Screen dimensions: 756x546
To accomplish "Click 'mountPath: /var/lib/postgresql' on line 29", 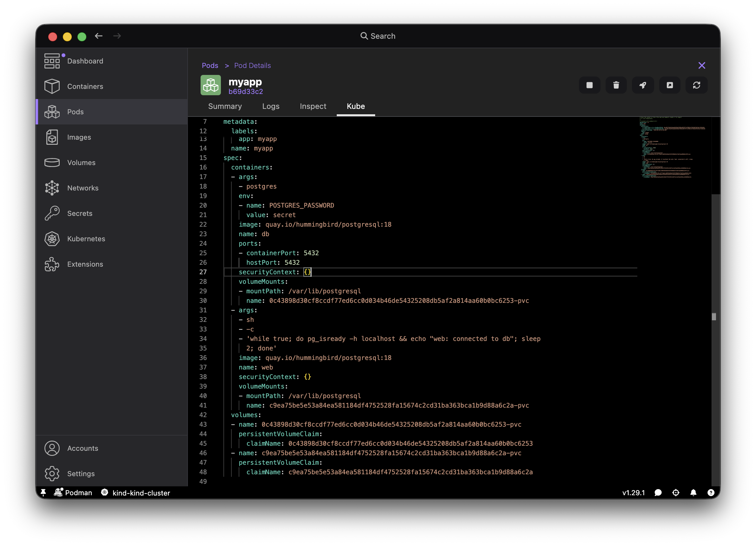I will (303, 291).
